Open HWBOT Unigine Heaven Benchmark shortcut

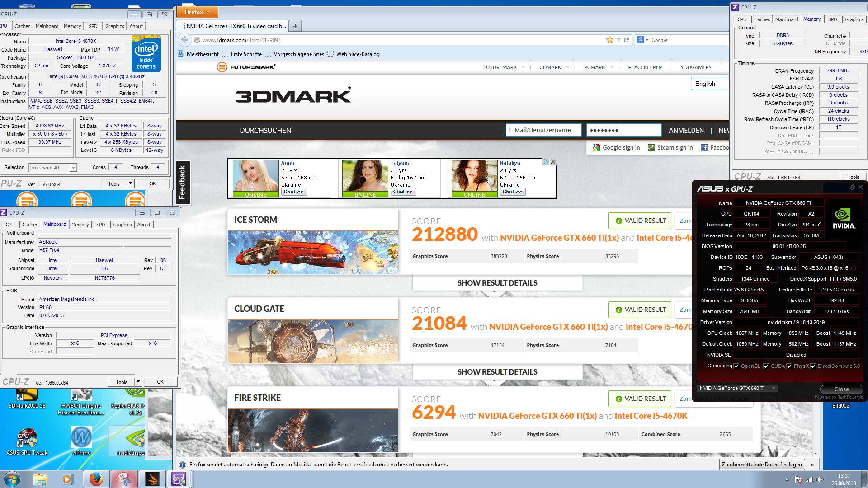coord(81,401)
